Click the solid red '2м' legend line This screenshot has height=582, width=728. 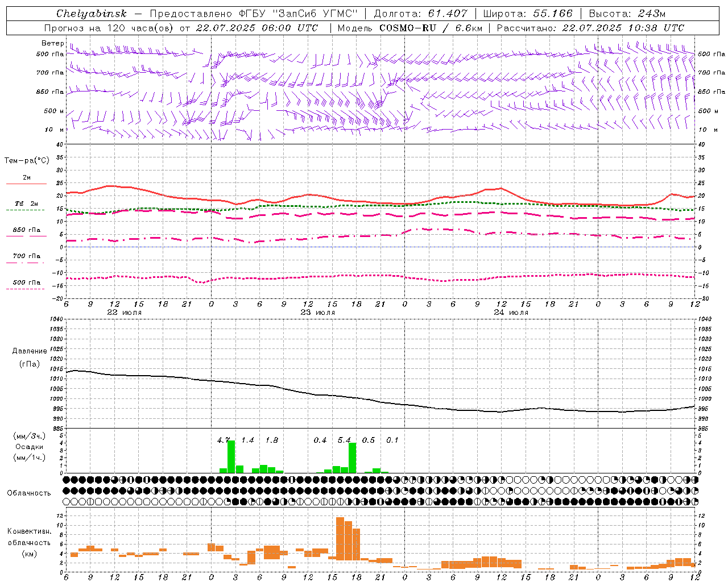(x=26, y=184)
